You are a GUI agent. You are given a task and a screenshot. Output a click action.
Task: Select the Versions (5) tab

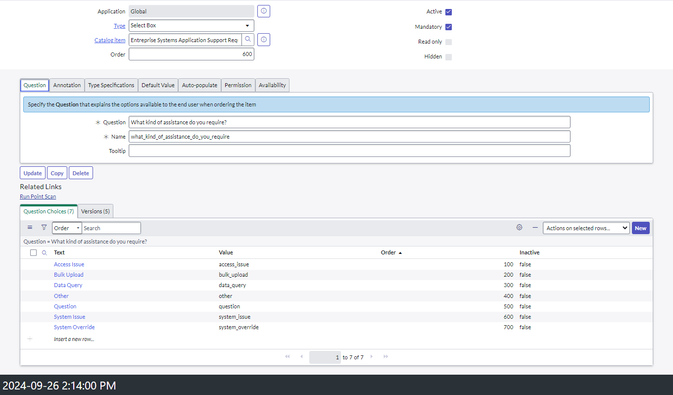pyautogui.click(x=95, y=211)
